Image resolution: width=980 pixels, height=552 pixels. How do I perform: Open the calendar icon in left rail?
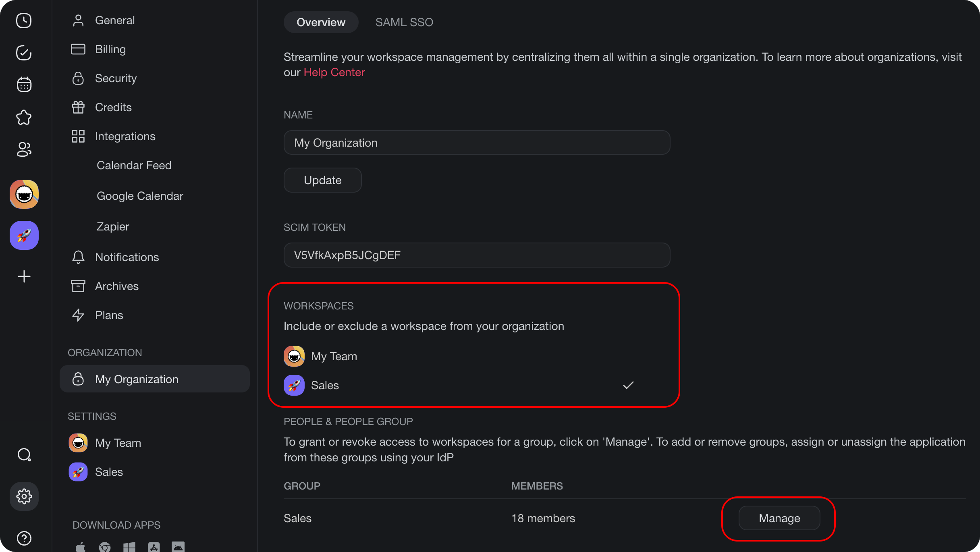click(x=24, y=85)
